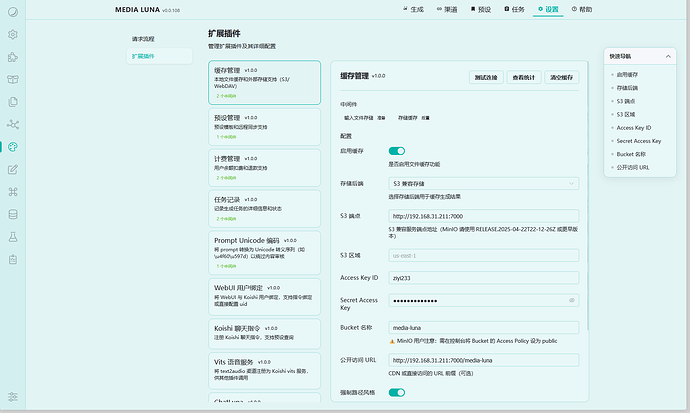690x413 pixels.
Task: Jump to Access Key ID in quick navigation
Action: tap(634, 128)
